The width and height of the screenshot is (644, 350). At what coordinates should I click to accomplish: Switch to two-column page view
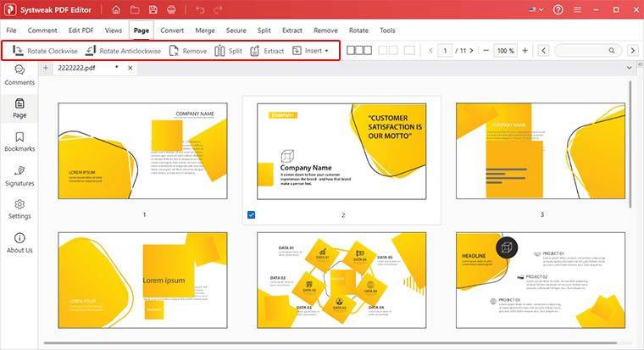click(388, 50)
